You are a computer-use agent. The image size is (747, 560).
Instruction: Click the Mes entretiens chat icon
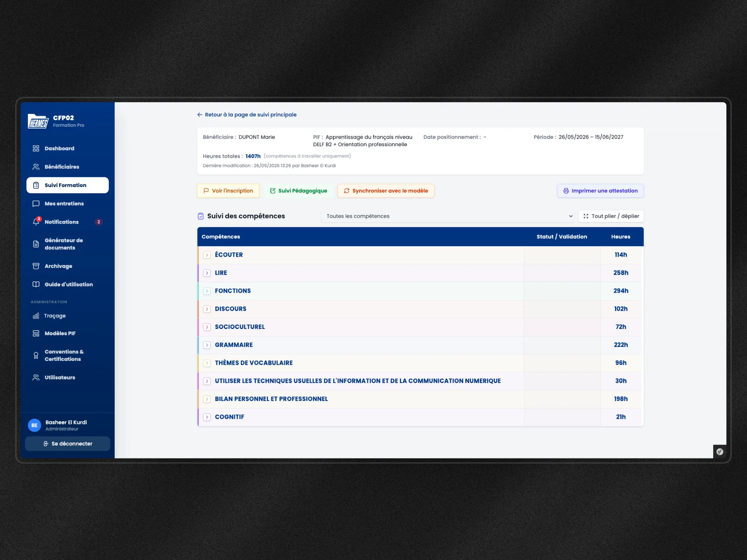36,204
